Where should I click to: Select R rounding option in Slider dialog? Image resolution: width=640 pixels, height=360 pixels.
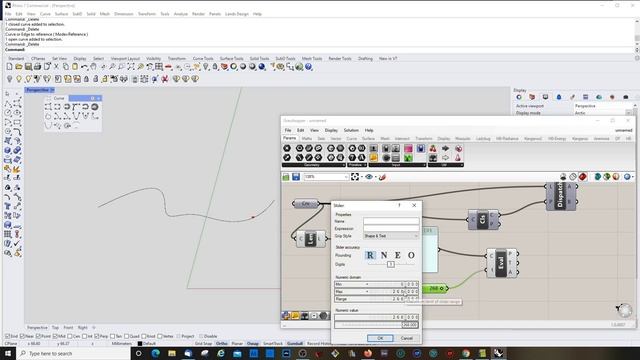click(x=370, y=255)
